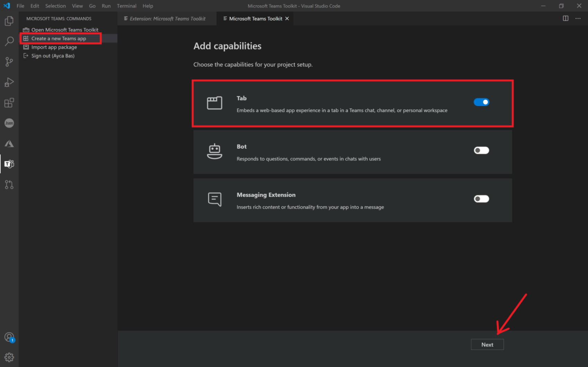This screenshot has width=588, height=367.
Task: Click the Add capabilities heading
Action: coord(227,46)
